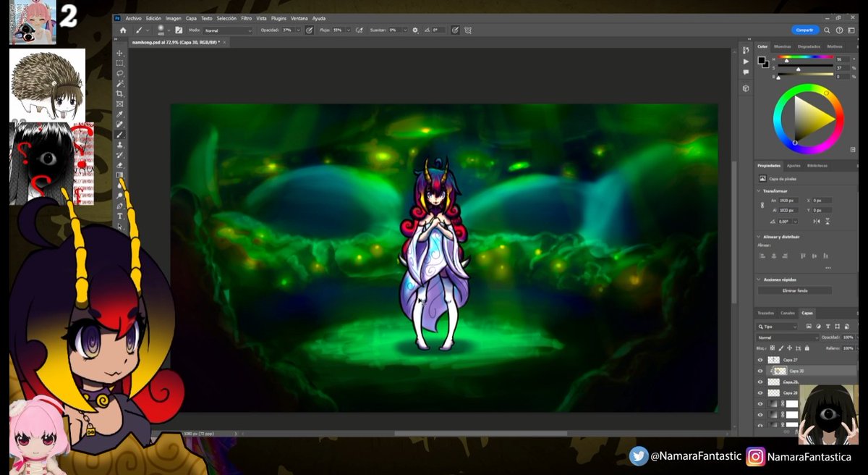Viewport: 868px width, 475px height.
Task: Collapse the Transformar section
Action: [x=759, y=191]
